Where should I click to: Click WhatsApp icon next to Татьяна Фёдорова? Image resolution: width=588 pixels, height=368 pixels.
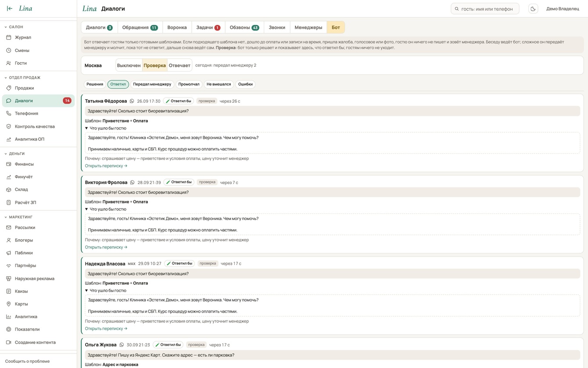tap(132, 101)
